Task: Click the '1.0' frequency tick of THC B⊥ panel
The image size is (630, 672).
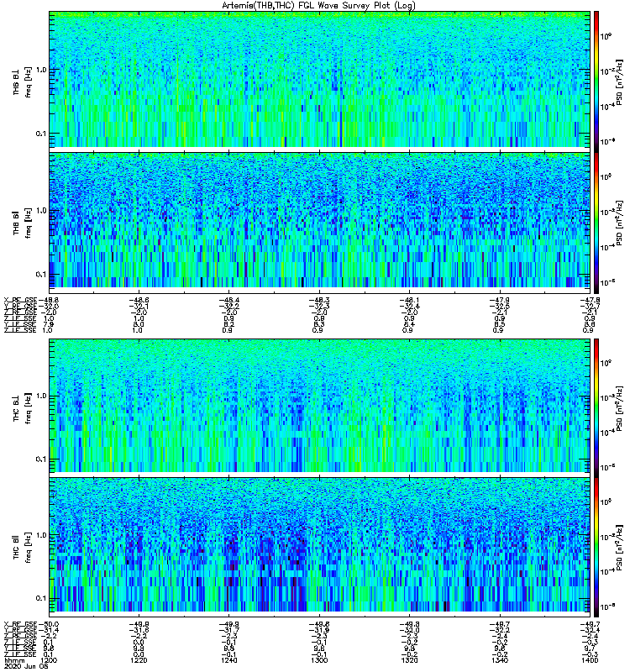Action: (41, 396)
